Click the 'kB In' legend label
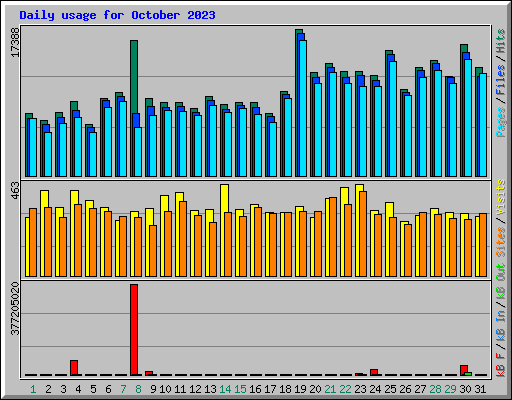This screenshot has width=512, height=400. point(501,325)
